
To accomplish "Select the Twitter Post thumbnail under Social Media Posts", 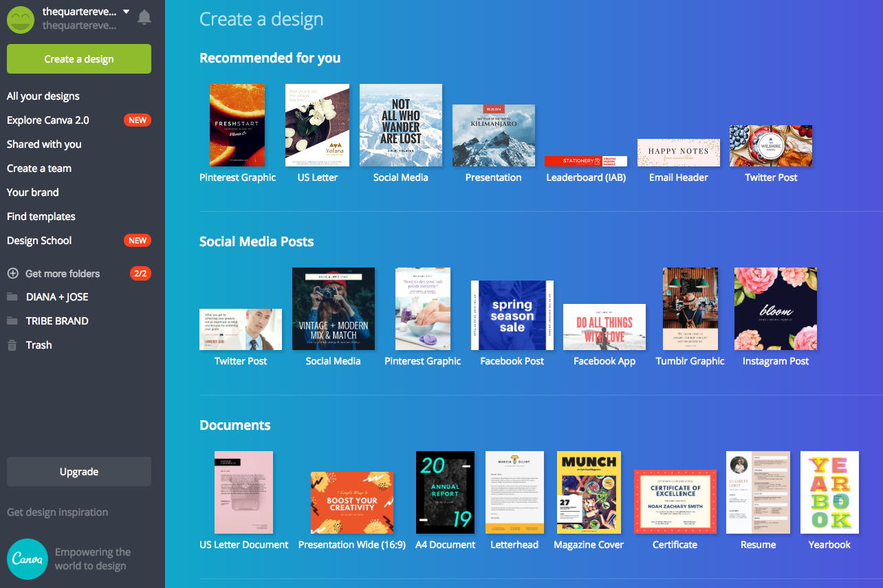I will (241, 329).
